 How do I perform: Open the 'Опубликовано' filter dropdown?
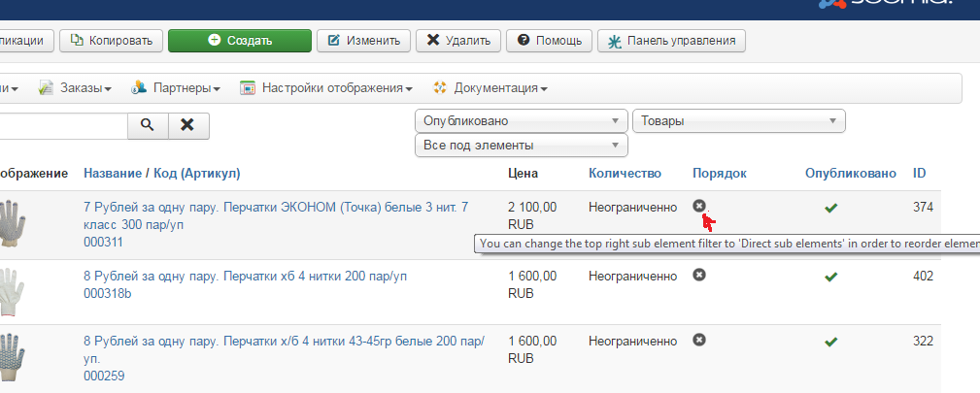point(521,121)
